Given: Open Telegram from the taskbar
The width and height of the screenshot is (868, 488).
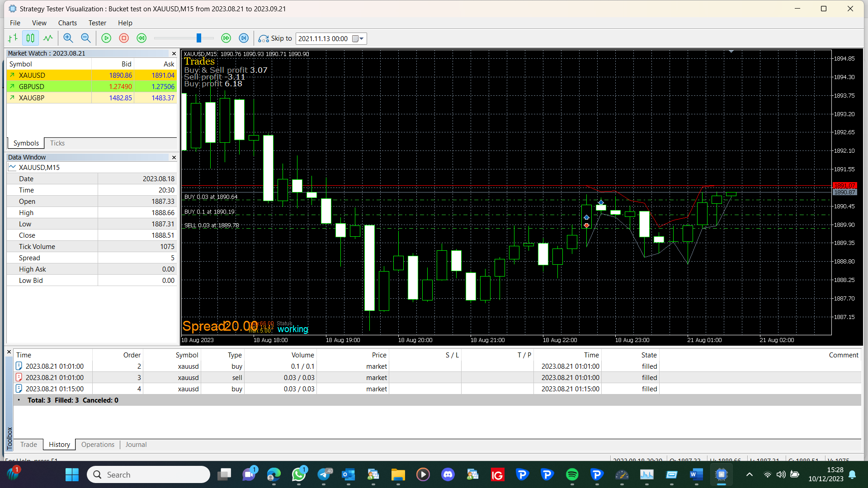Looking at the screenshot, I should point(324,474).
